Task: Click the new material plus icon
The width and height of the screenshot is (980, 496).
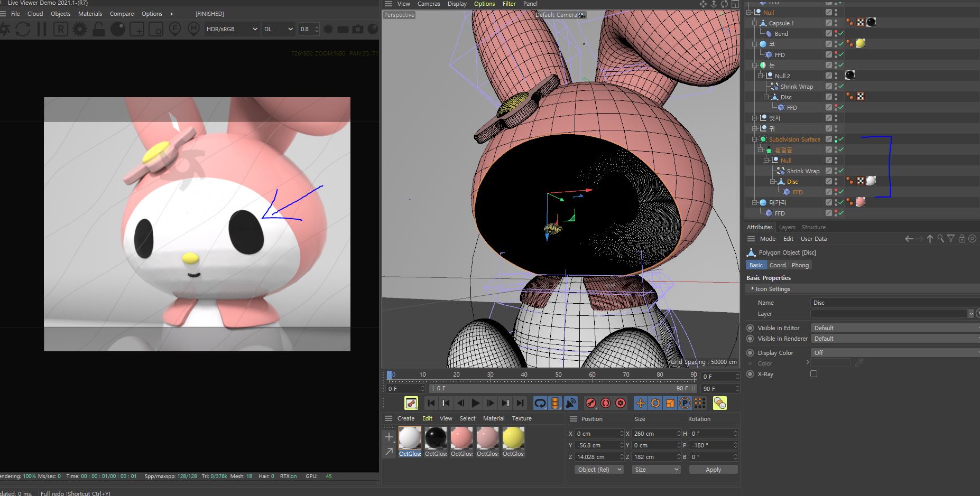Action: 389,437
